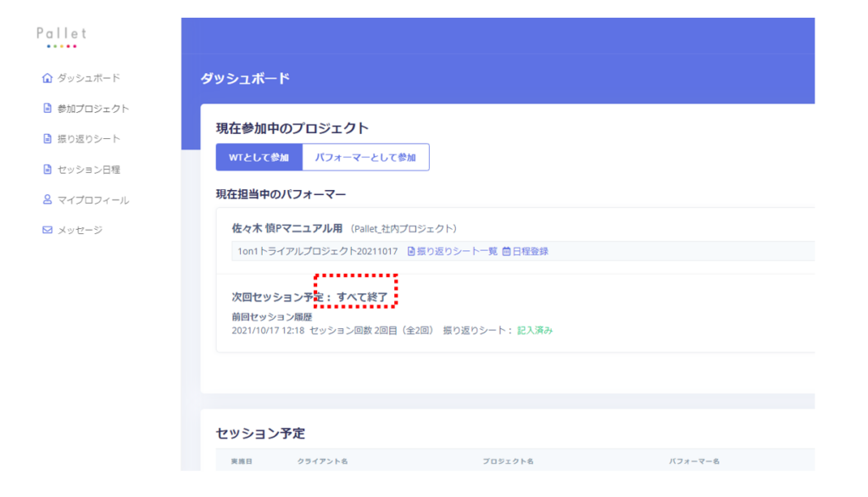Open the 振り返りシート一覧 link

pyautogui.click(x=457, y=252)
